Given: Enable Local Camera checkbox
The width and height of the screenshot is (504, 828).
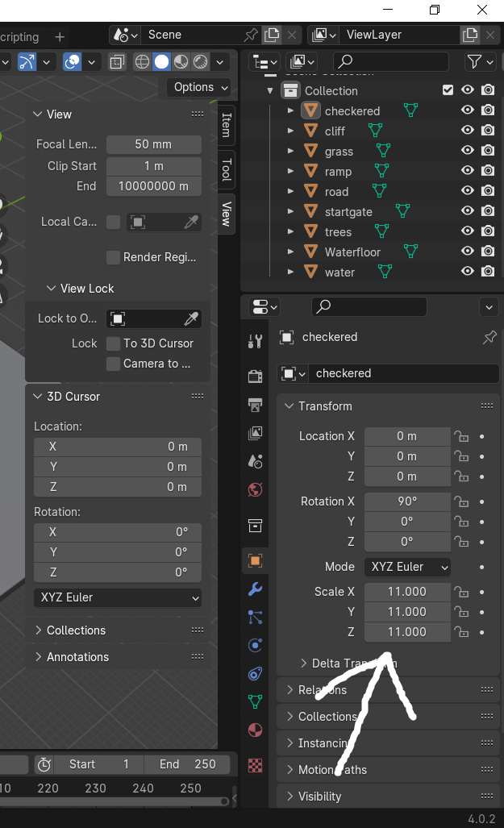Looking at the screenshot, I should tap(113, 222).
